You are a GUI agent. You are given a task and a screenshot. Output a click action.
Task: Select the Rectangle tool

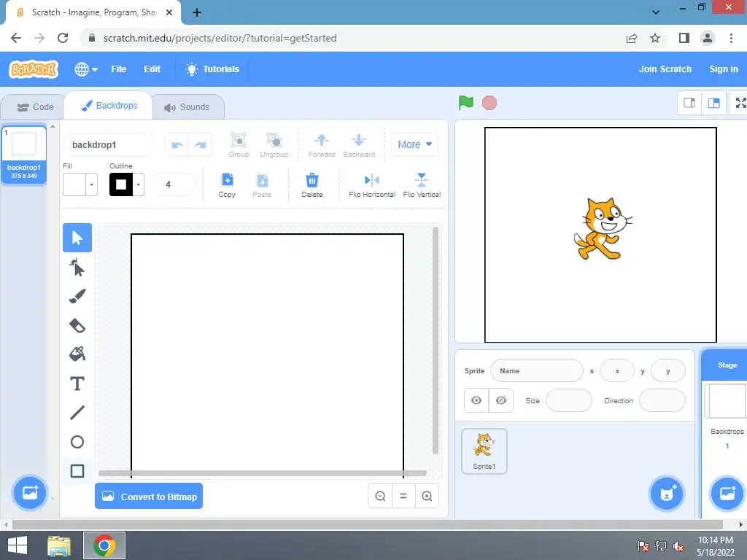pos(77,471)
